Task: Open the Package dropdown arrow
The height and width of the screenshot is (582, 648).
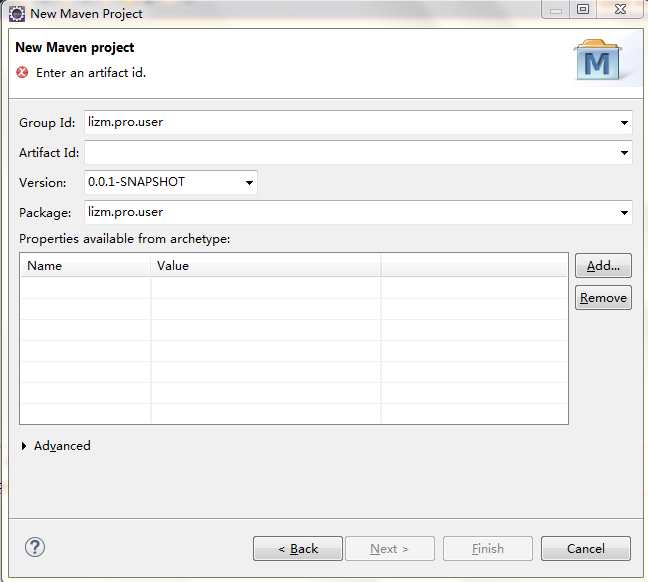Action: click(x=624, y=213)
